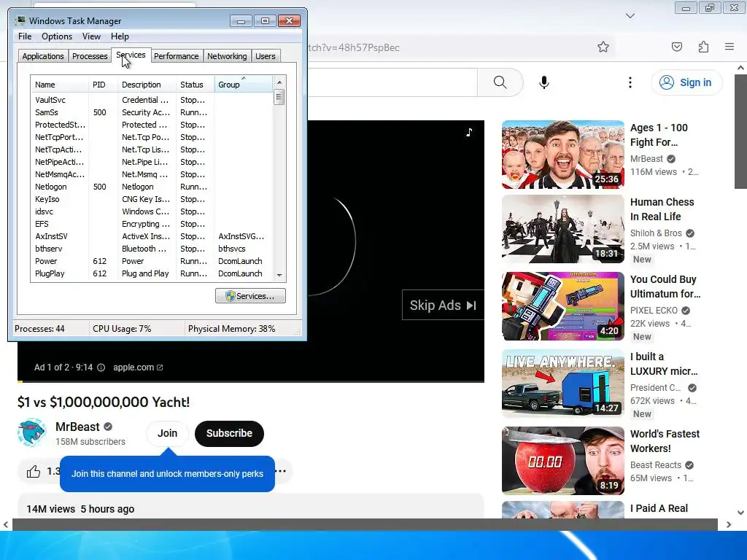Click the horizontal scrollbar right arrow
The width and height of the screenshot is (747, 560).
click(729, 525)
